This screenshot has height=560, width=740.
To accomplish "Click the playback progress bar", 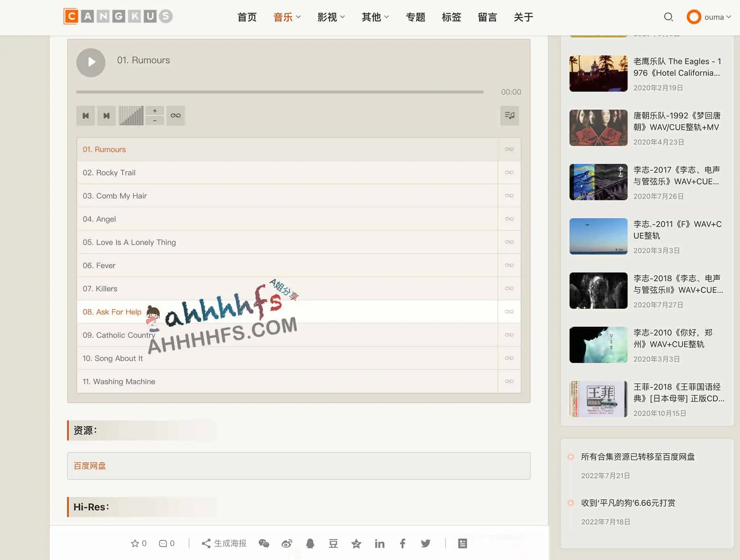I will (280, 92).
